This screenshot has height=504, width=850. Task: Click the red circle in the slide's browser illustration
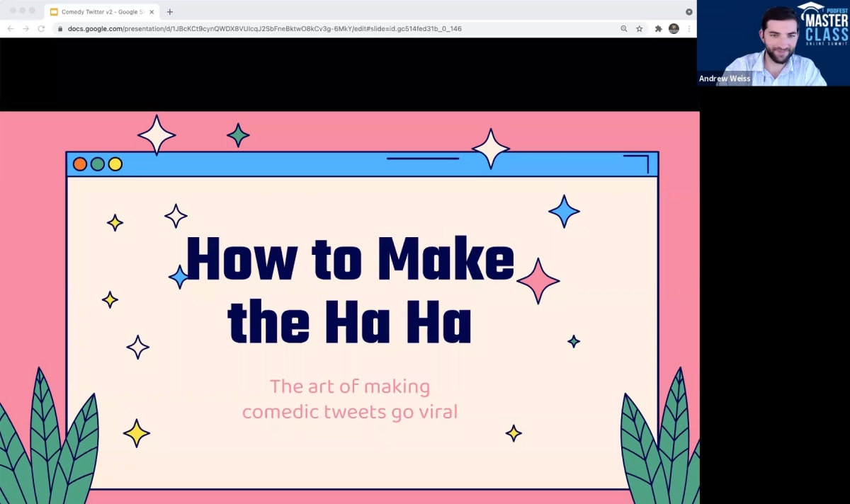tap(79, 164)
